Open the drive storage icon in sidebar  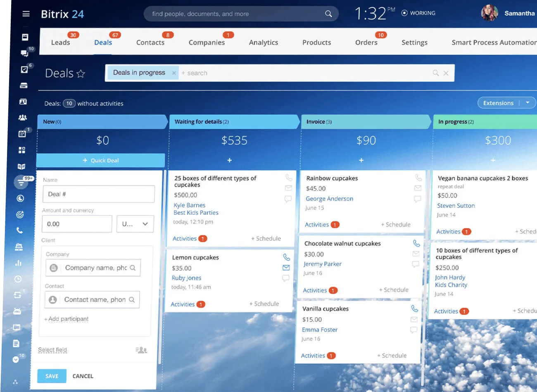(x=24, y=86)
